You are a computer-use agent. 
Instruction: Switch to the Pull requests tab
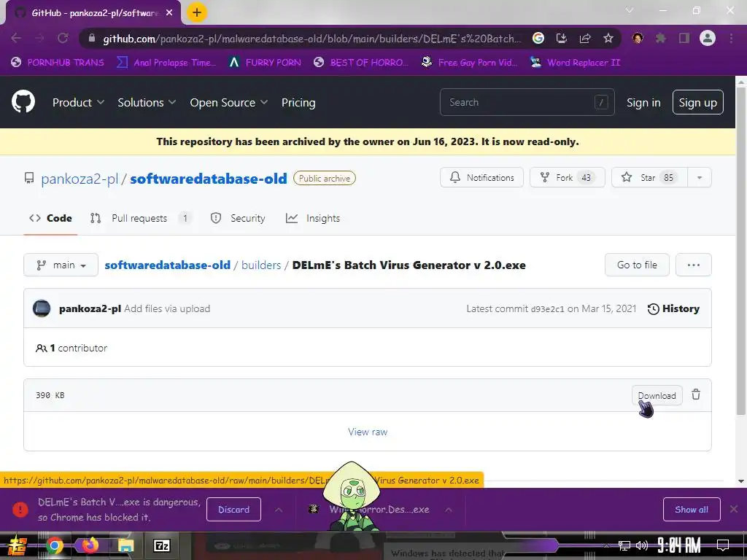[140, 218]
